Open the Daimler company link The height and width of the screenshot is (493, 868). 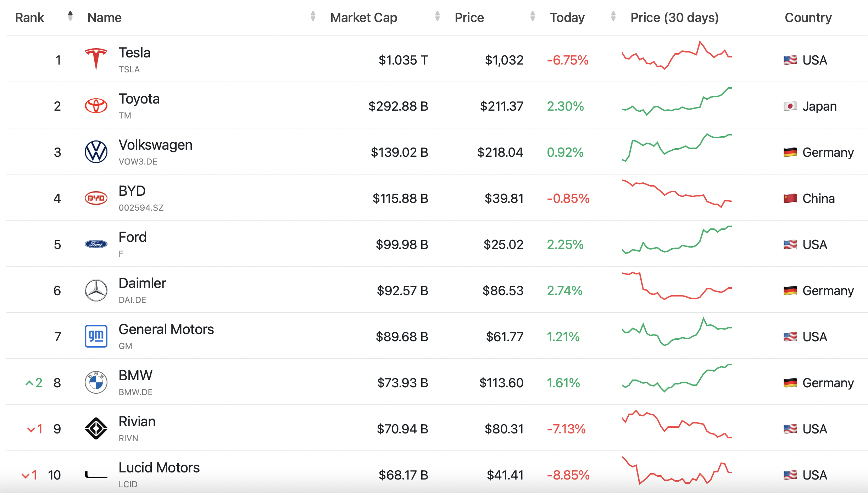click(x=142, y=283)
